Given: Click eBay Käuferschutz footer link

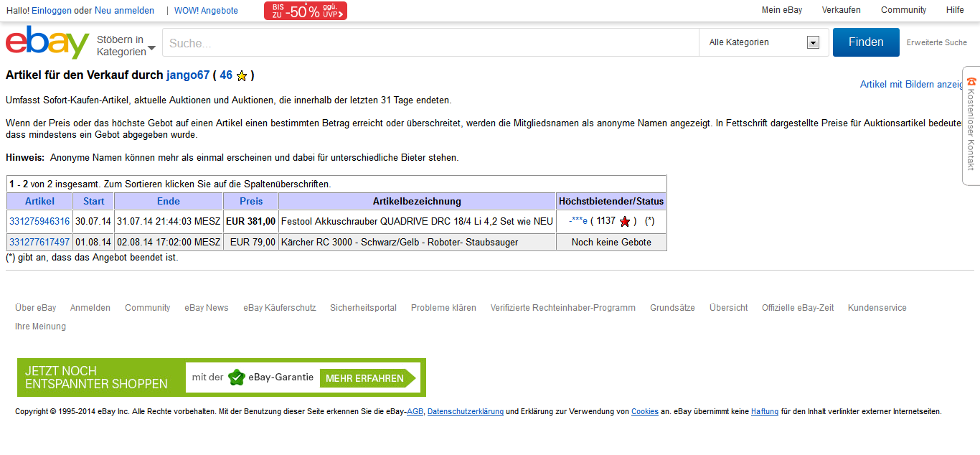Looking at the screenshot, I should [x=280, y=308].
